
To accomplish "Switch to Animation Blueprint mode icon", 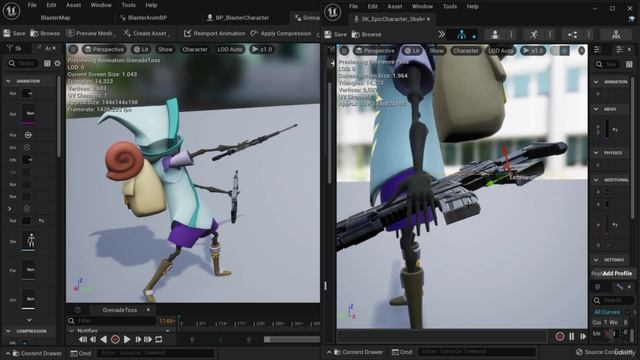I will tap(573, 35).
